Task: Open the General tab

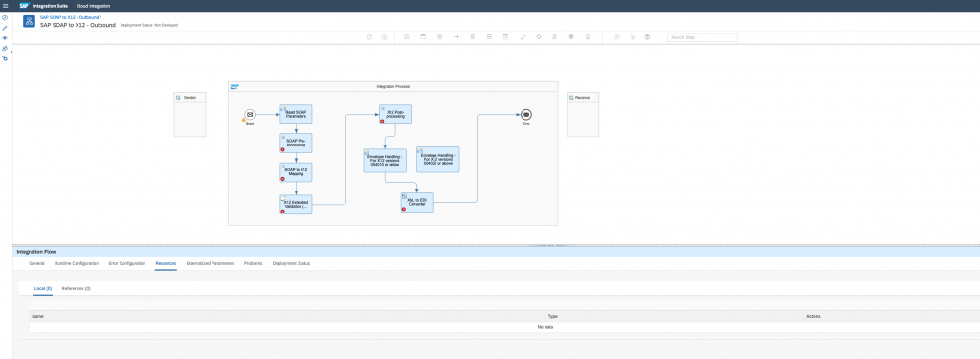Action: coord(37,264)
